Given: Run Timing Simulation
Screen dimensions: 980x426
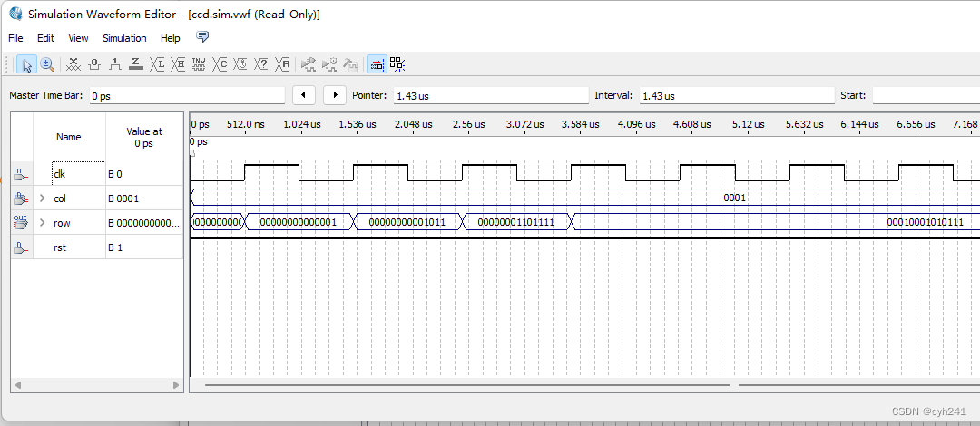Looking at the screenshot, I should tap(329, 64).
